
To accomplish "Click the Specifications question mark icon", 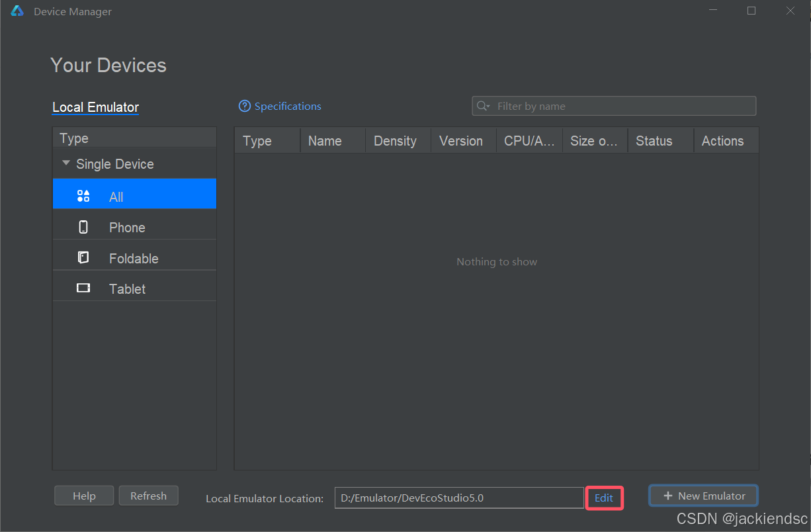I will [245, 106].
